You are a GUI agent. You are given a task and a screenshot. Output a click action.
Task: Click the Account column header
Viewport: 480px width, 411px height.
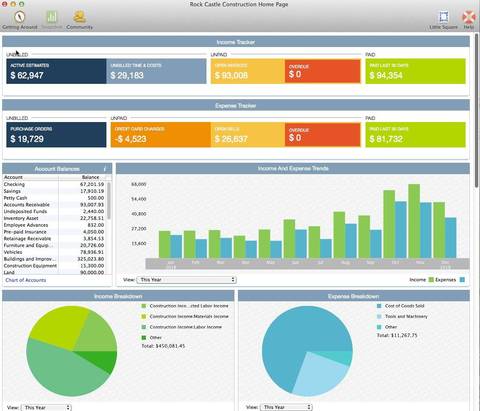pyautogui.click(x=31, y=177)
